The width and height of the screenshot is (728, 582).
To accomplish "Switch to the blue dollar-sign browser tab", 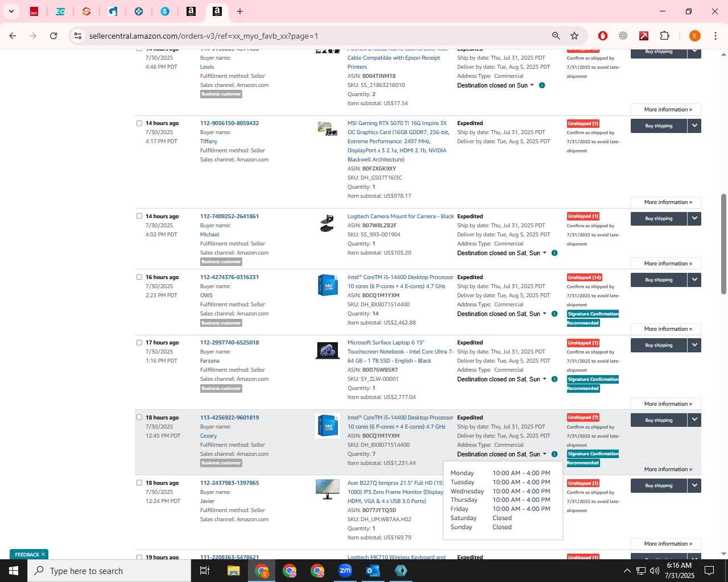I will coord(165,11).
